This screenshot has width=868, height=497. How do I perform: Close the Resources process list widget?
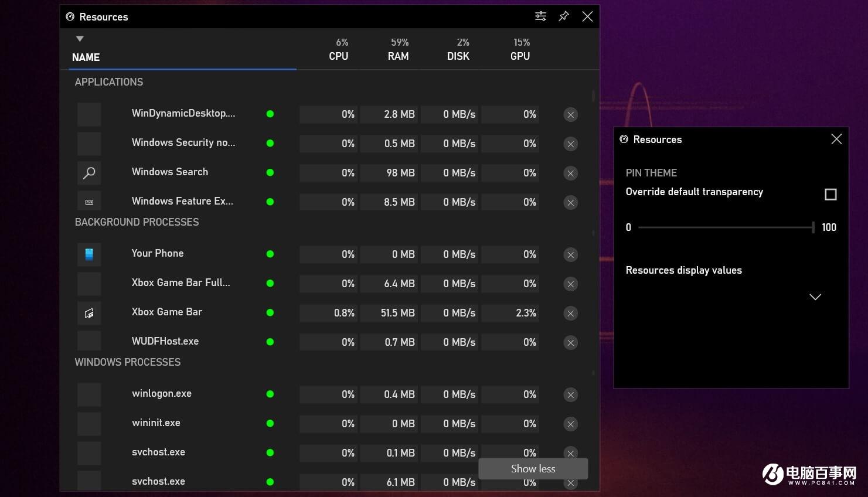[587, 16]
